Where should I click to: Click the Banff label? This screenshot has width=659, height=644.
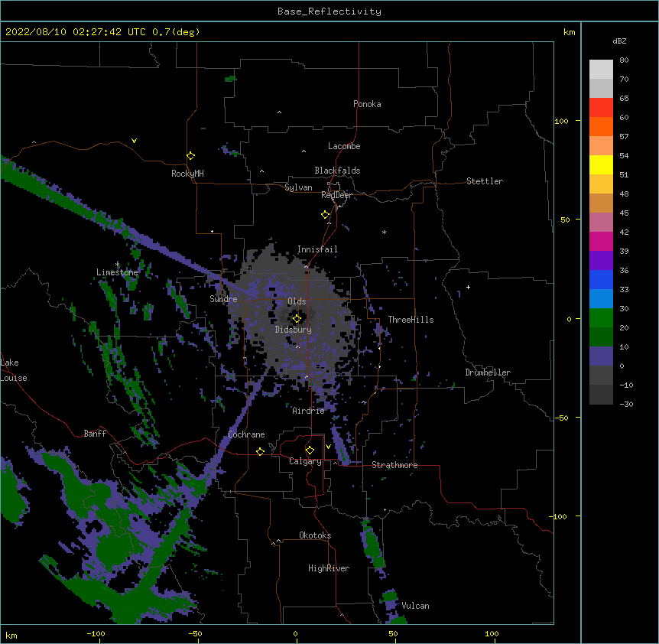95,434
